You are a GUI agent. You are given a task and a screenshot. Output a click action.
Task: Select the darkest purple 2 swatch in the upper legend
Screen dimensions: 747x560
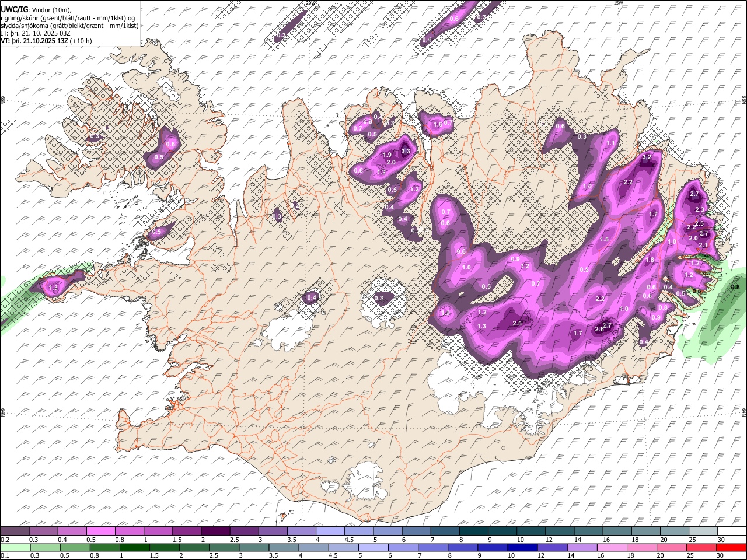pos(215,531)
